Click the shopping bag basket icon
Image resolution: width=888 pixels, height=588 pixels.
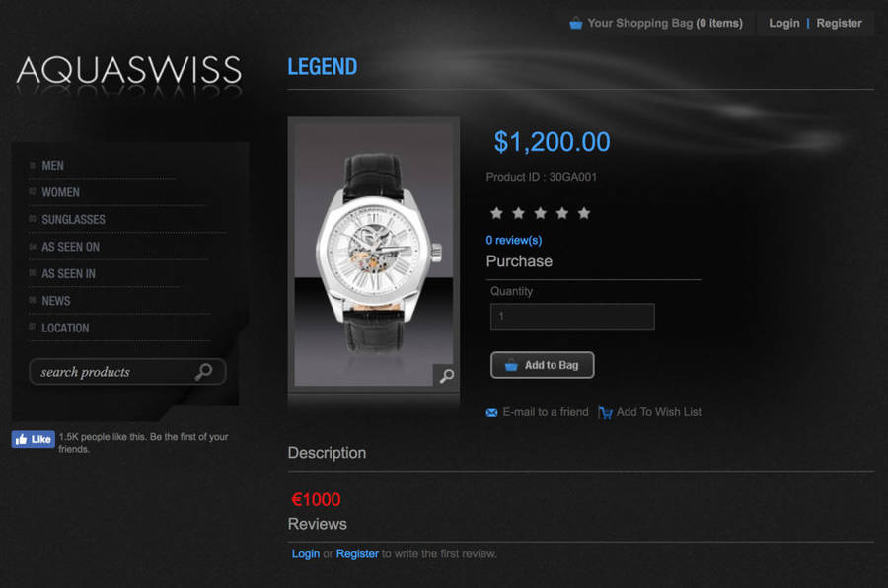click(x=575, y=24)
